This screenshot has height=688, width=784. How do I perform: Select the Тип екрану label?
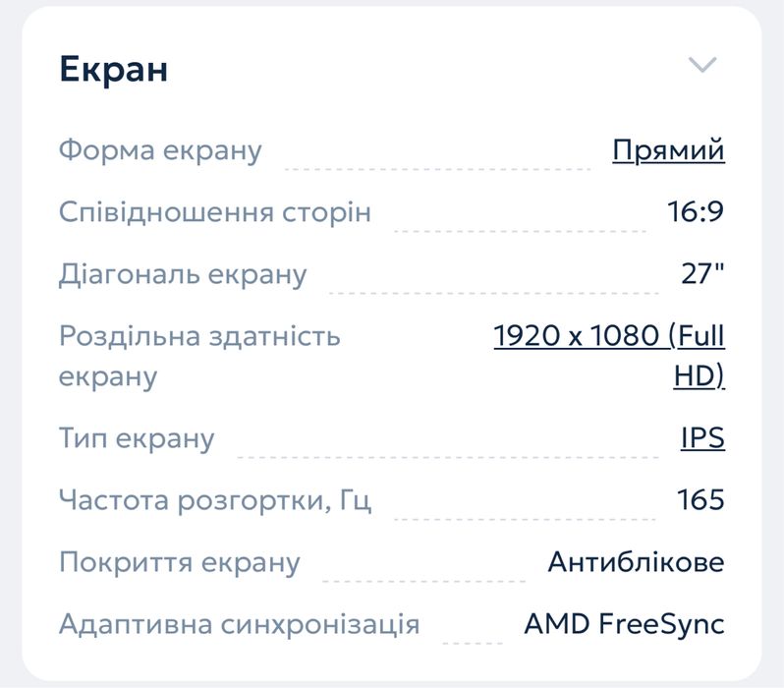point(137,437)
